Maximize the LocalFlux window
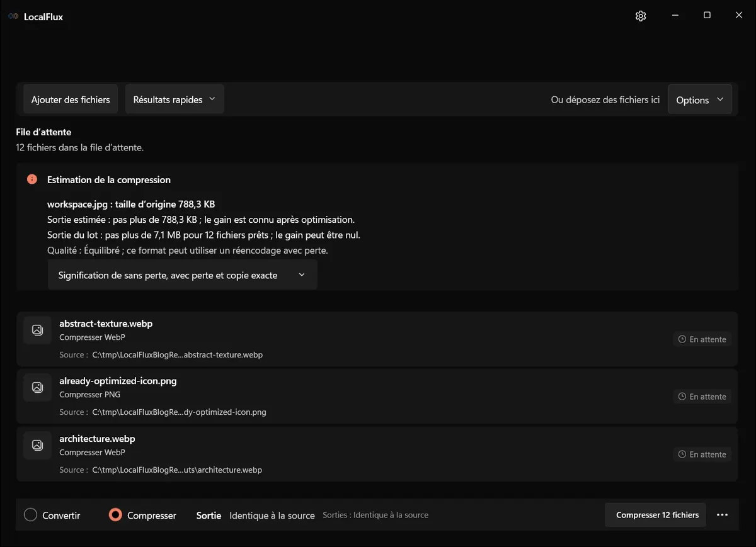Viewport: 756px width, 547px height. (707, 16)
